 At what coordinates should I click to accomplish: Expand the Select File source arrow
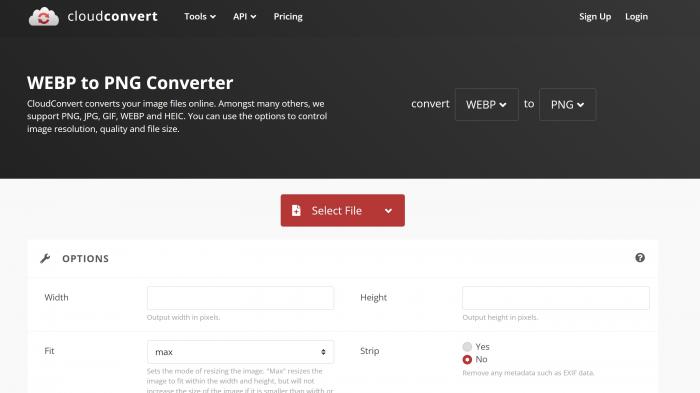388,211
